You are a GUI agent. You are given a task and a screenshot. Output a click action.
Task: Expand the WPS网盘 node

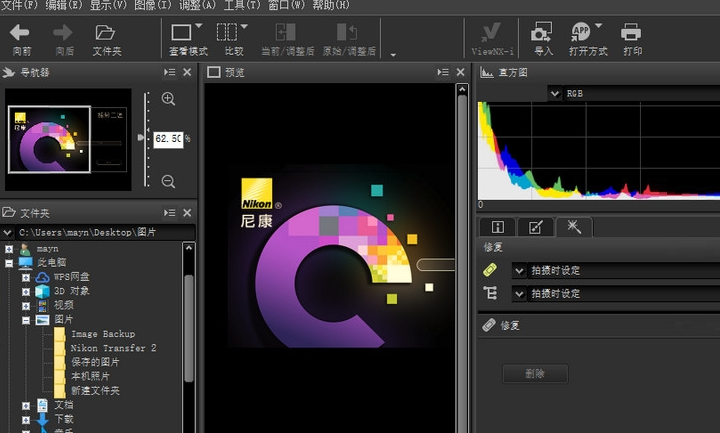[26, 277]
